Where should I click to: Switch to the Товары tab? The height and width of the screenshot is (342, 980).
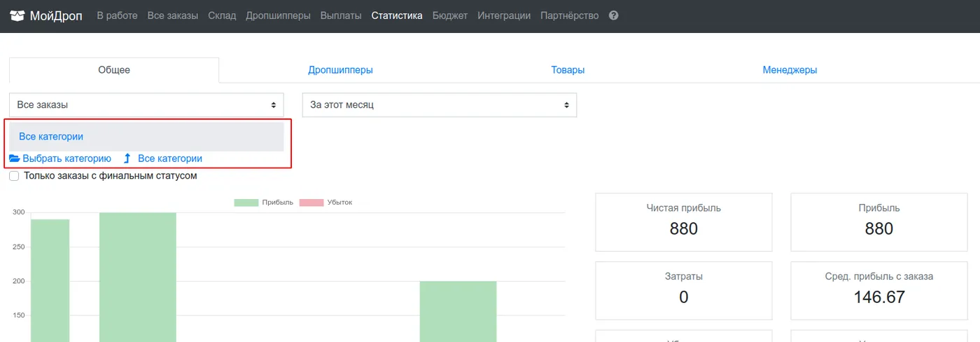pyautogui.click(x=568, y=70)
